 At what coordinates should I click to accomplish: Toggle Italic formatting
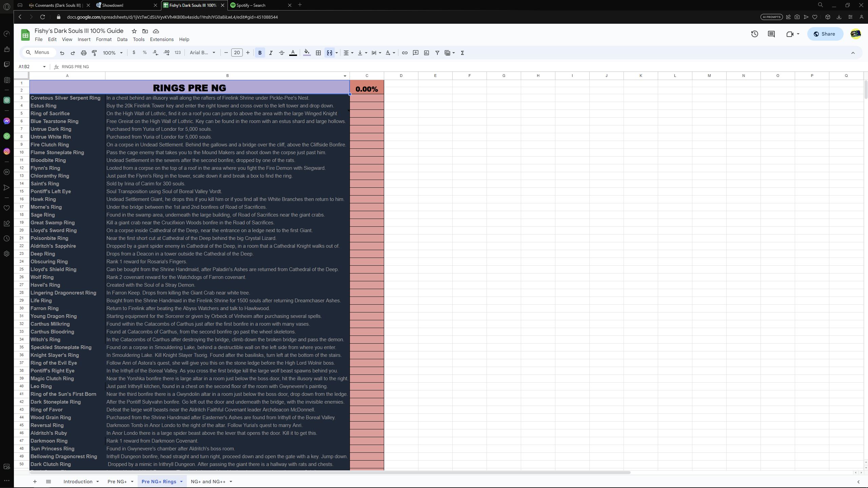[271, 53]
